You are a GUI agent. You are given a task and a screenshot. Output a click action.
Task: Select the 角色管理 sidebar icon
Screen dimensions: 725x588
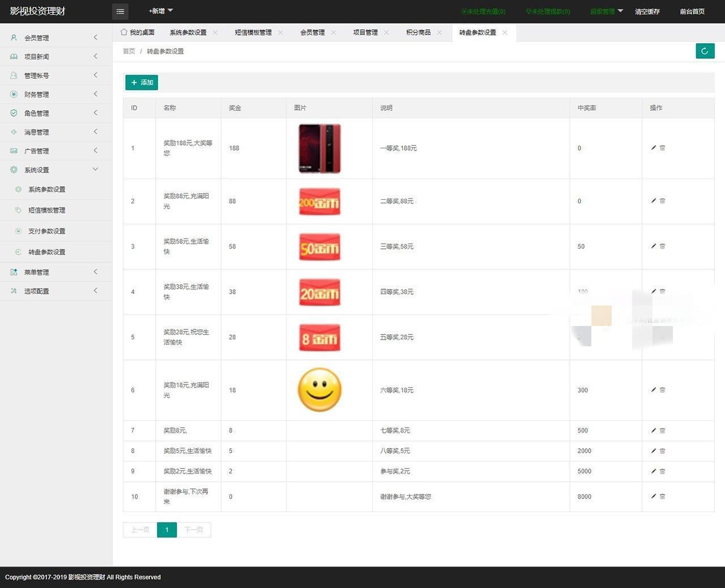[x=14, y=113]
